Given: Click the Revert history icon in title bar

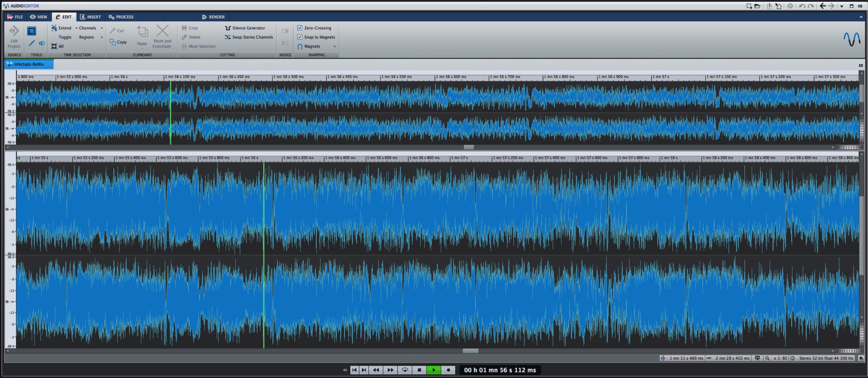Looking at the screenshot, I should (x=790, y=6).
